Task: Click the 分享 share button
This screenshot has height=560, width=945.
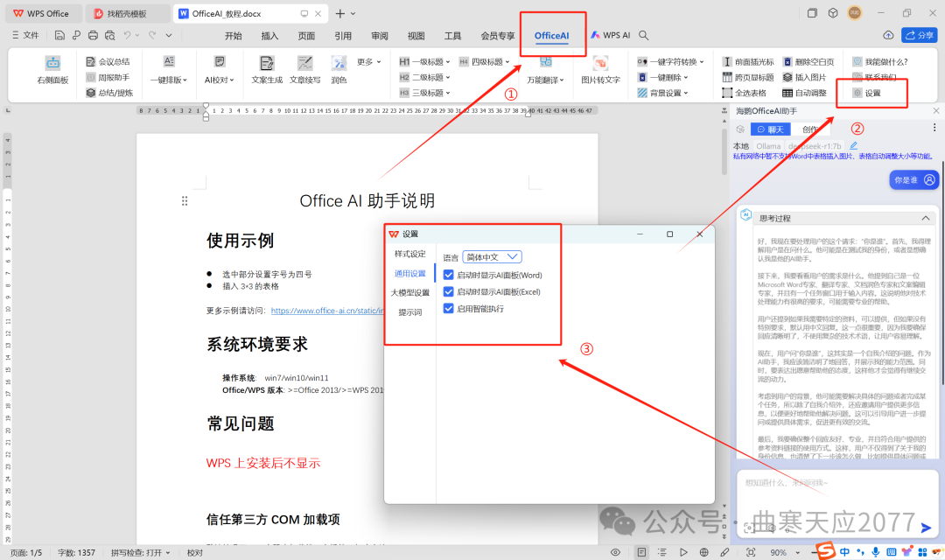Action: point(920,36)
